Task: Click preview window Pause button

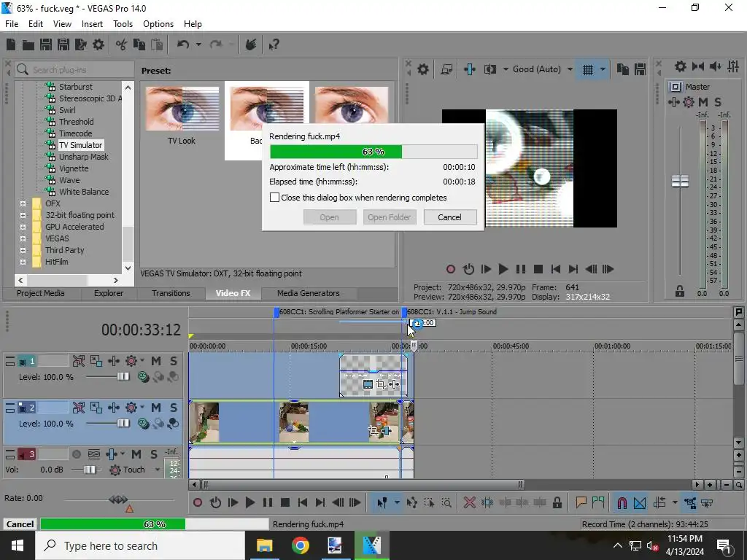Action: 521,269
